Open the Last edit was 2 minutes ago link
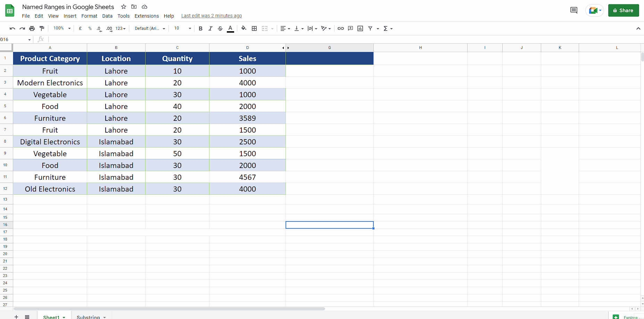The width and height of the screenshot is (644, 319). coord(212,16)
